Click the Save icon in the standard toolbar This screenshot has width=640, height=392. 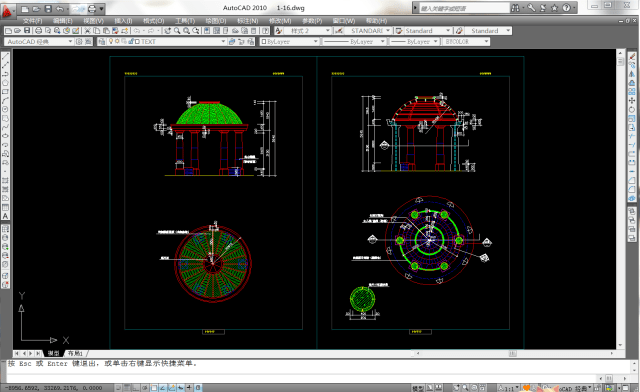[x=27, y=31]
